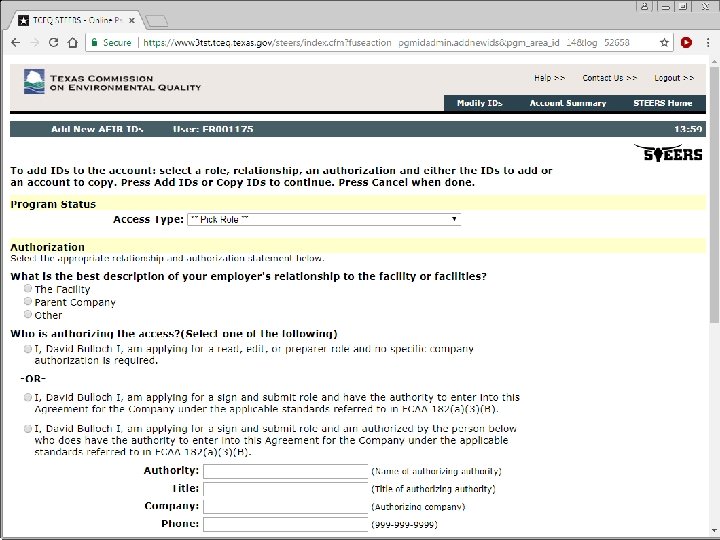
Task: Click the 'User: ER001175' text
Action: [213, 129]
